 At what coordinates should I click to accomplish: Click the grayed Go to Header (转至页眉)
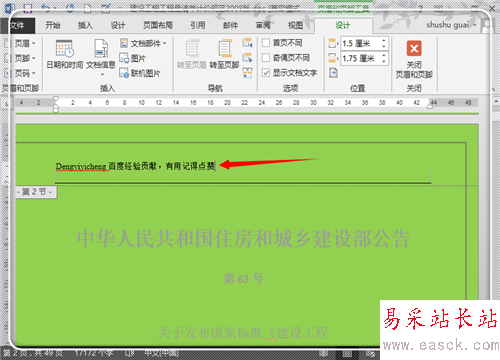click(x=191, y=54)
